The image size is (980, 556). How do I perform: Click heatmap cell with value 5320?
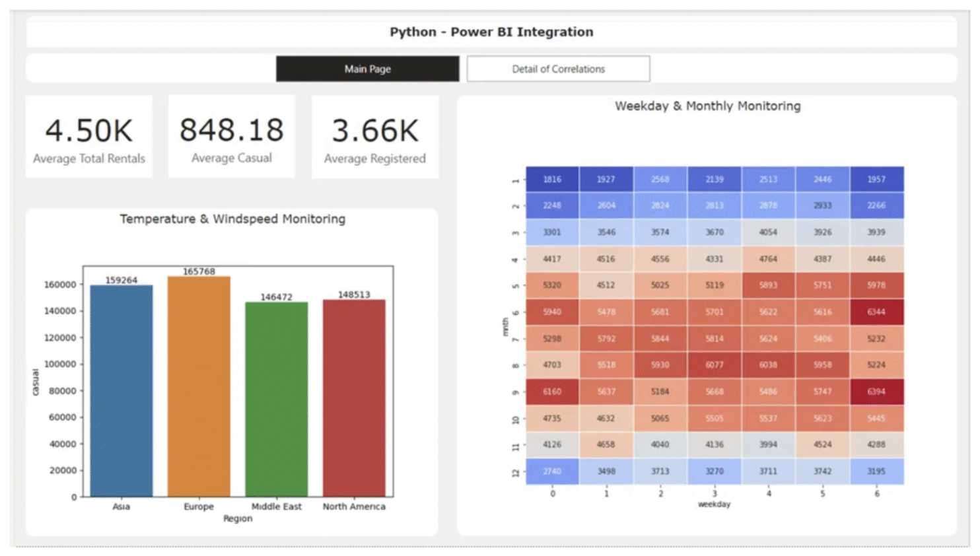[552, 286]
